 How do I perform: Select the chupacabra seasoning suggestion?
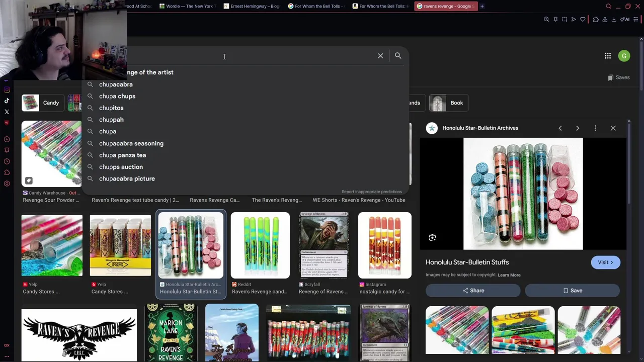click(x=245, y=143)
